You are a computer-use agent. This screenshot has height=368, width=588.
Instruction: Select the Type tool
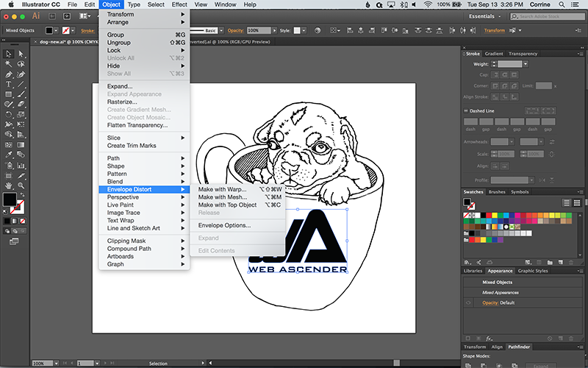pyautogui.click(x=8, y=85)
